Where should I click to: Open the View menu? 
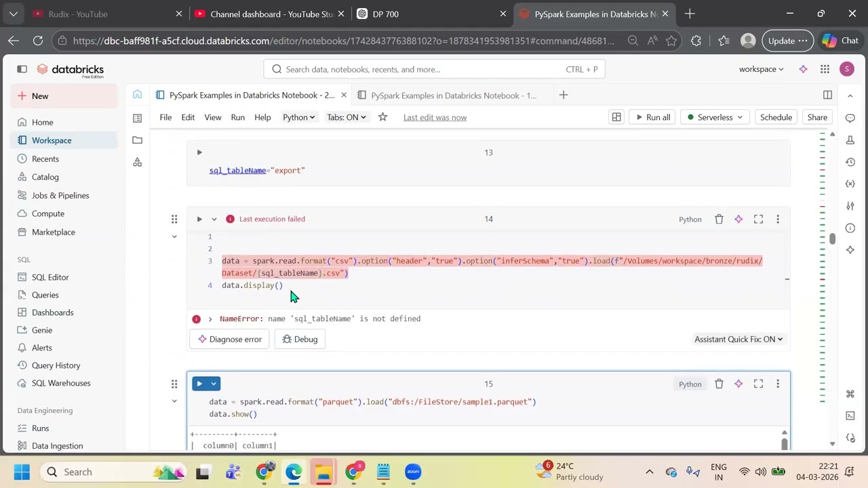click(213, 117)
